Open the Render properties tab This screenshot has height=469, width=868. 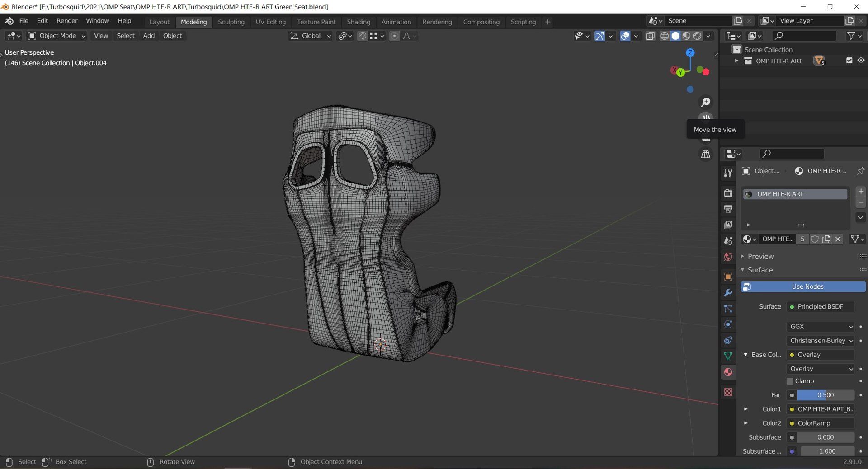728,193
